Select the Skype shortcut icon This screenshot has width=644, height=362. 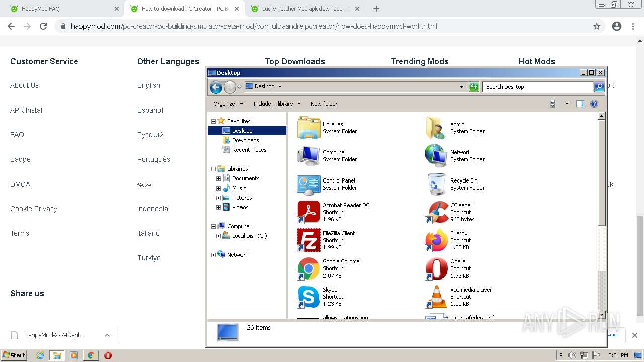pos(308,297)
